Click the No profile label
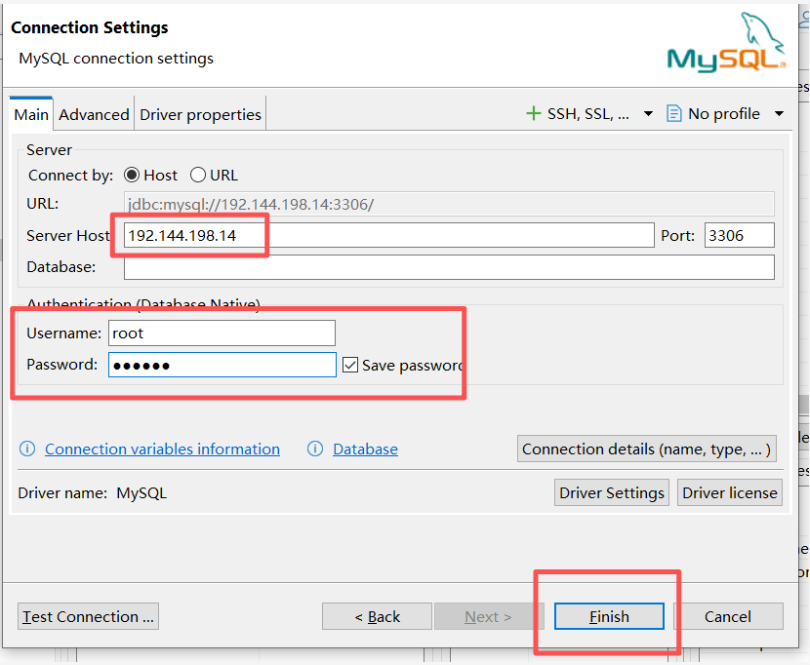 point(724,114)
